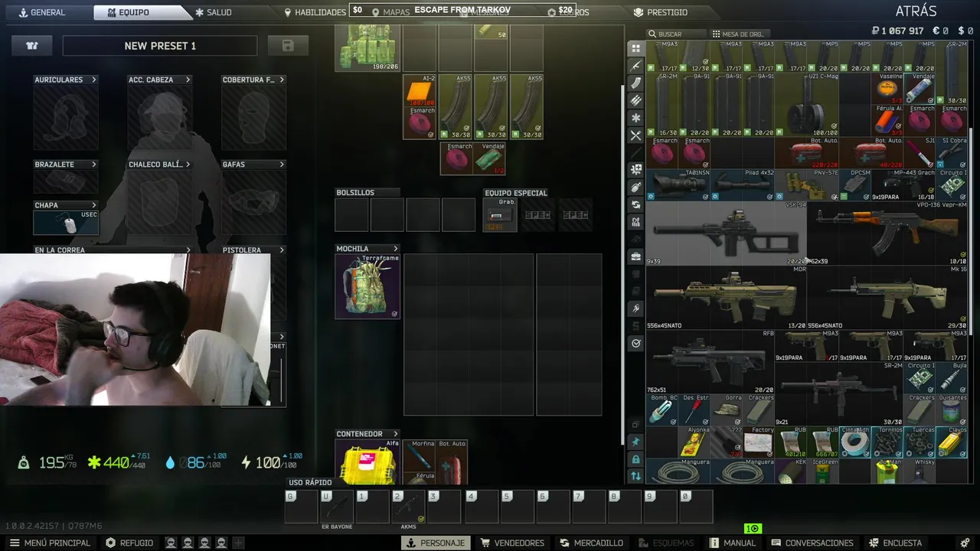
Task: Click the Alfa secure container item
Action: point(367,461)
